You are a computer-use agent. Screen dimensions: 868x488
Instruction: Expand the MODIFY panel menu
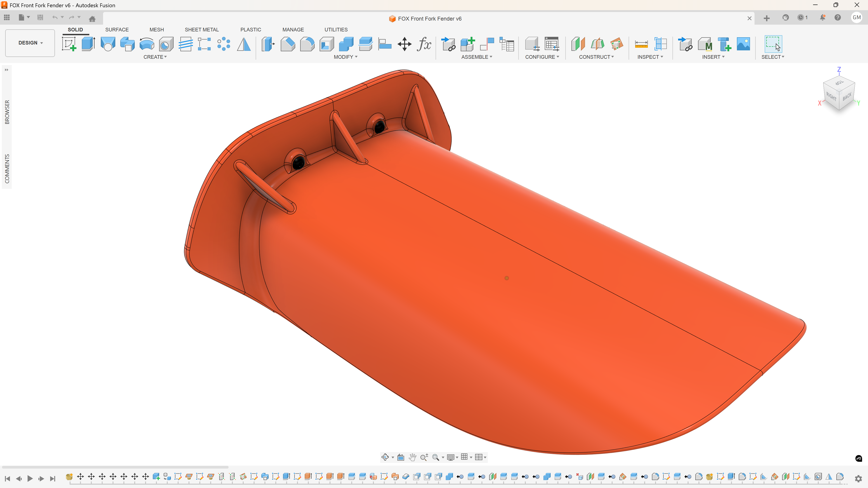point(345,57)
